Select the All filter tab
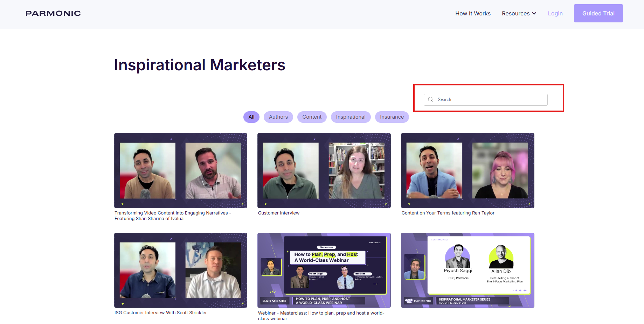 (251, 117)
